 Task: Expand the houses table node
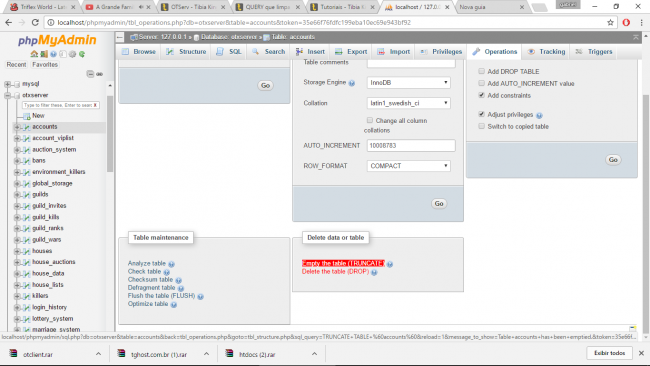17,251
